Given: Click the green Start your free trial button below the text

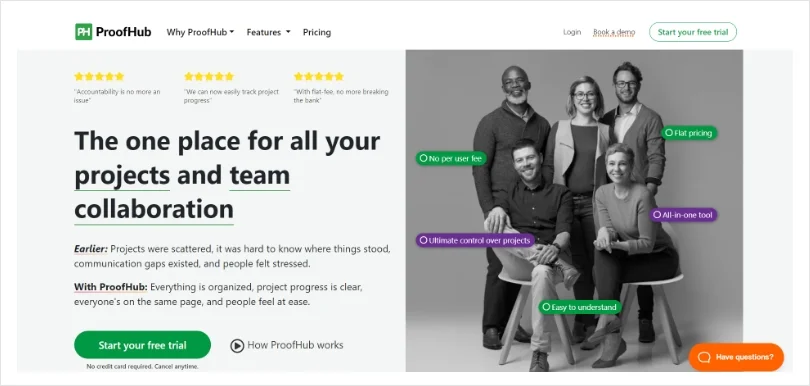Looking at the screenshot, I should point(143,345).
